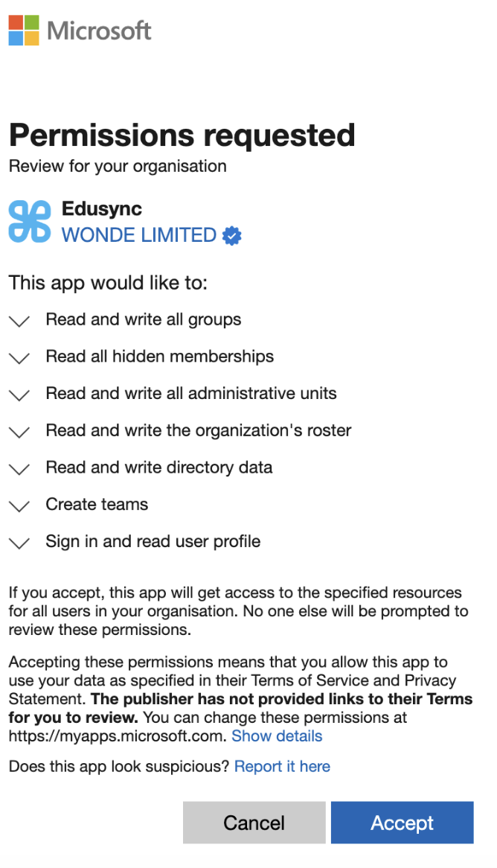The height and width of the screenshot is (868, 497).
Task: Expand chevron for 'Sign in and read user profile'
Action: coord(19,543)
